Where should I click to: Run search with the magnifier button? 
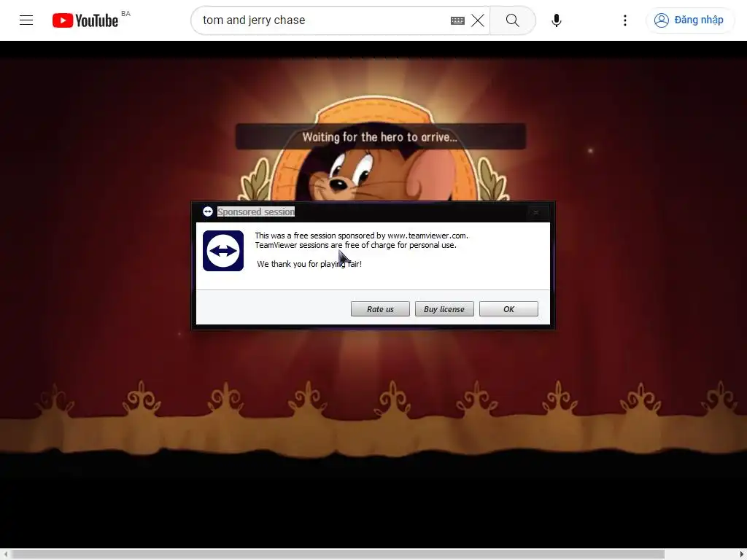point(513,20)
